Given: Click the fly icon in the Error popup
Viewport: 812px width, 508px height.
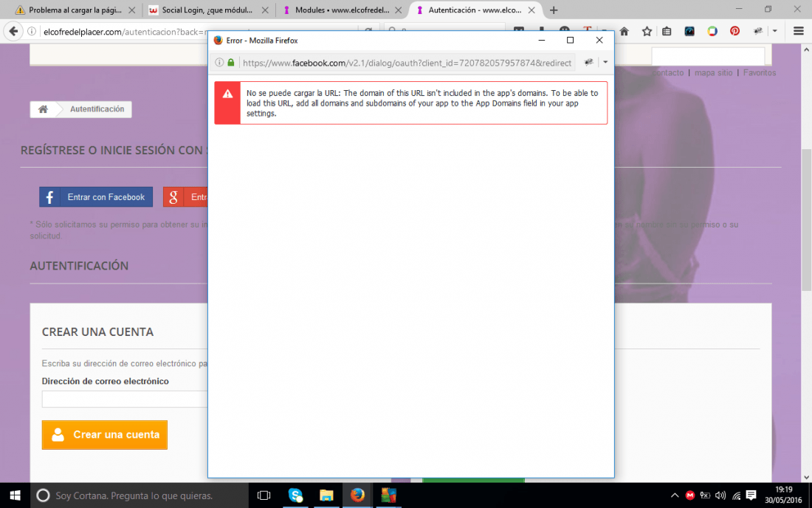Looking at the screenshot, I should tap(589, 62).
